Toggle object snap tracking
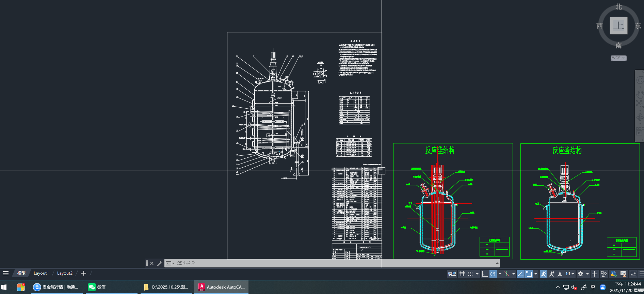The height and width of the screenshot is (294, 644). pyautogui.click(x=521, y=274)
